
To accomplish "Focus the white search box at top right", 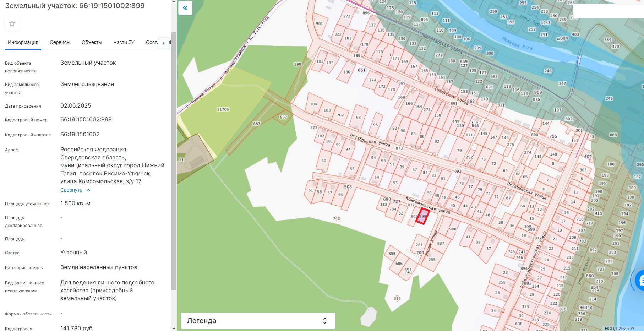I will tap(608, 11).
